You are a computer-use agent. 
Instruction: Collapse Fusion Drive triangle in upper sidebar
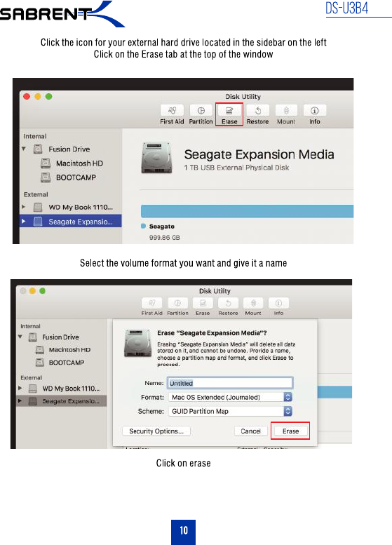[24, 149]
